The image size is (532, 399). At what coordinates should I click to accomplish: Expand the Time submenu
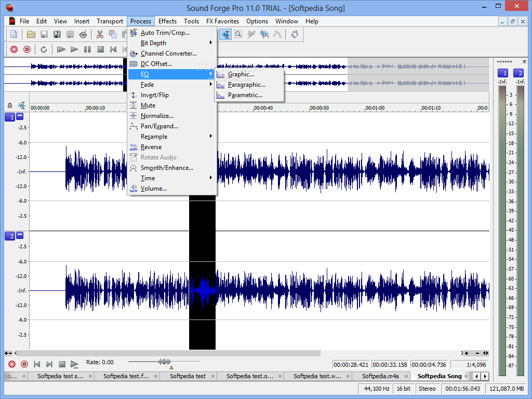tap(172, 178)
